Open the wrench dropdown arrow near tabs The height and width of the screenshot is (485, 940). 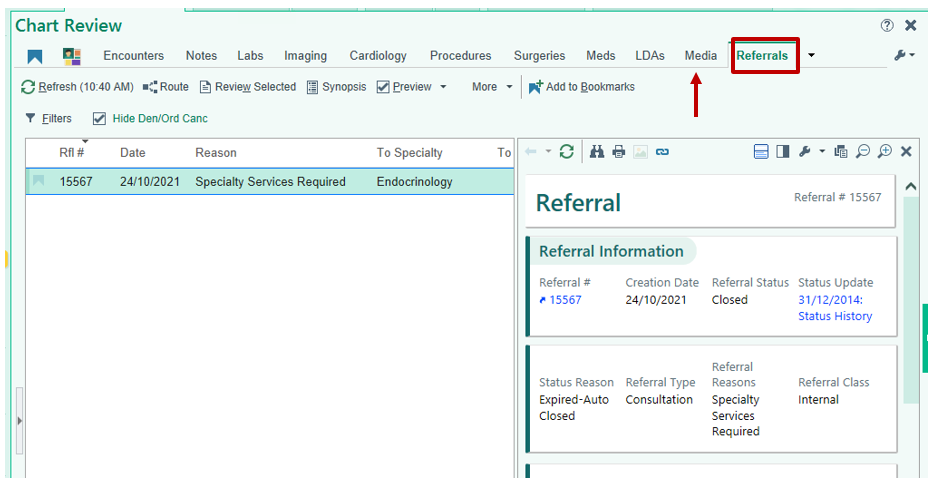click(912, 55)
